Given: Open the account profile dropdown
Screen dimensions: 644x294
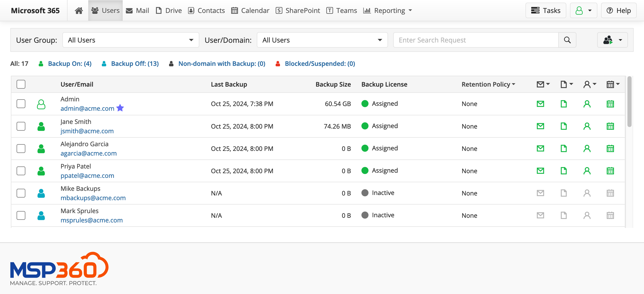Looking at the screenshot, I should [583, 11].
